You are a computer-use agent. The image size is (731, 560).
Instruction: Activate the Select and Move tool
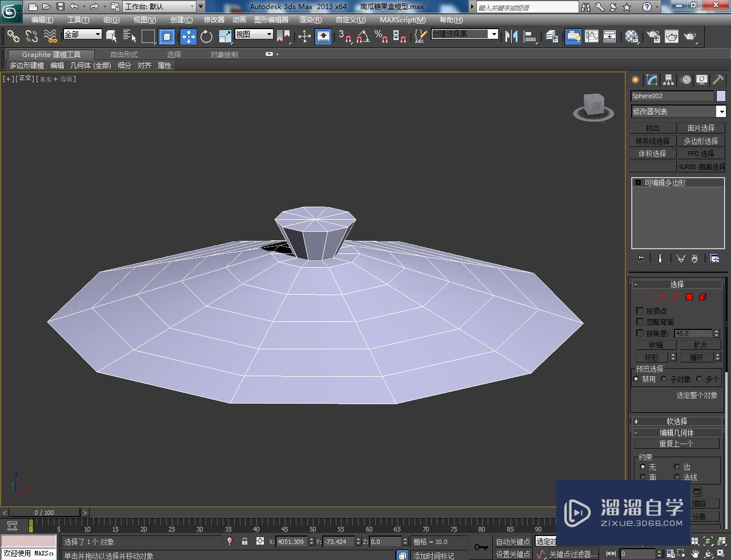(x=188, y=37)
